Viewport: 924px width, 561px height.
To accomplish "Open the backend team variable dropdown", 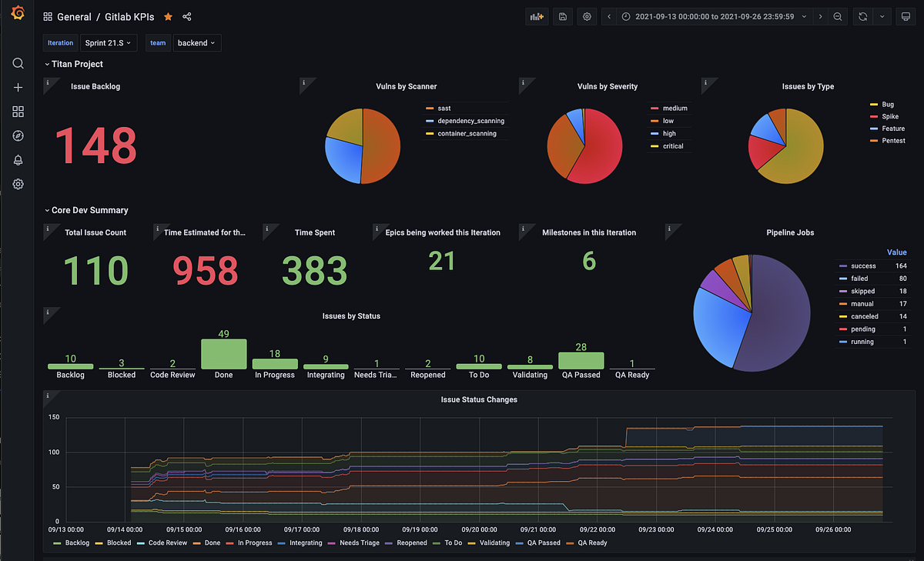I will click(197, 43).
